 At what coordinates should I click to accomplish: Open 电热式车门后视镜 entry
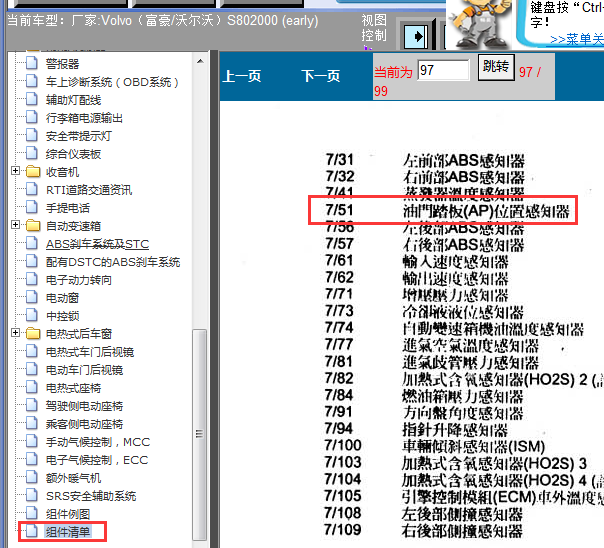pyautogui.click(x=90, y=352)
